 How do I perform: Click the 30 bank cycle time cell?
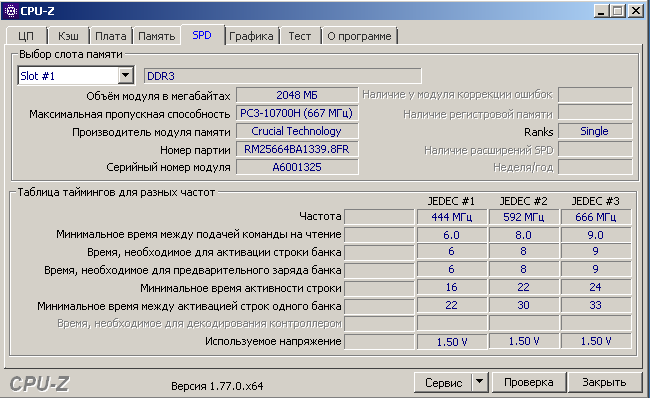524,306
